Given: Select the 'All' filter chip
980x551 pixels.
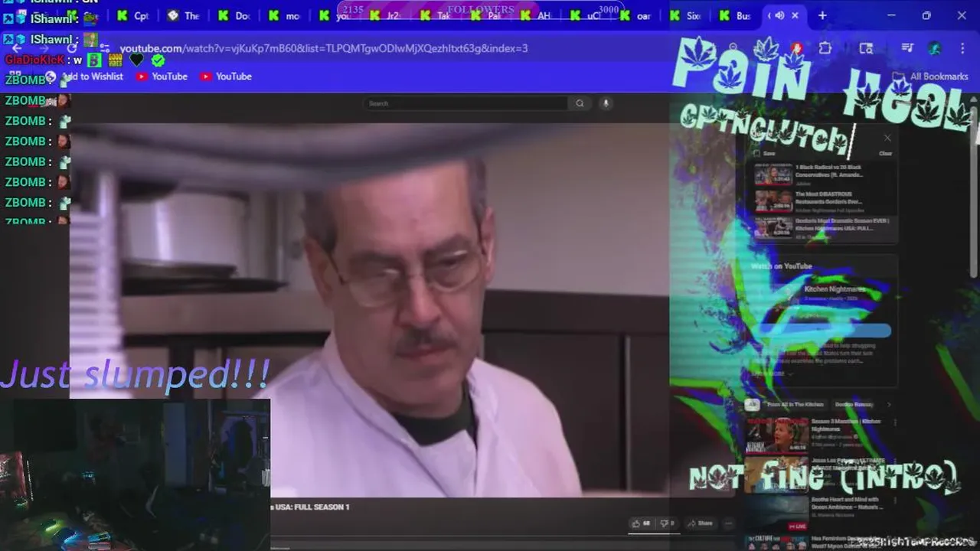Looking at the screenshot, I should tap(753, 404).
